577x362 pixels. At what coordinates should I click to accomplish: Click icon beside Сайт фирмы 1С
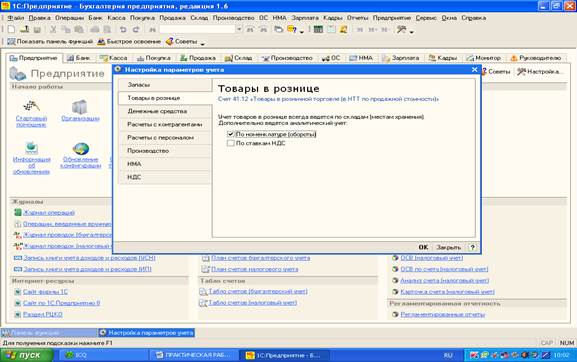coord(17,292)
